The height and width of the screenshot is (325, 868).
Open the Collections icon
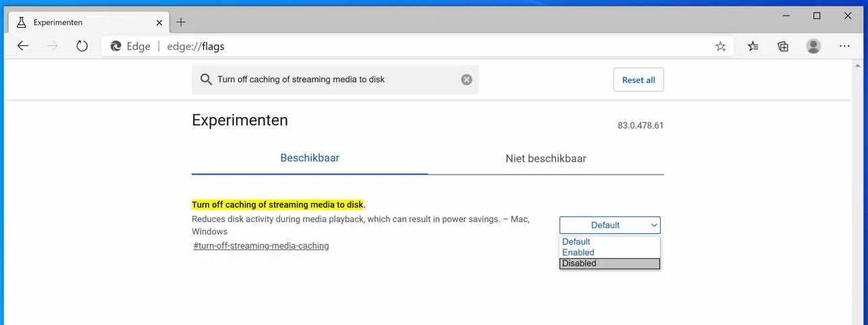click(x=783, y=47)
